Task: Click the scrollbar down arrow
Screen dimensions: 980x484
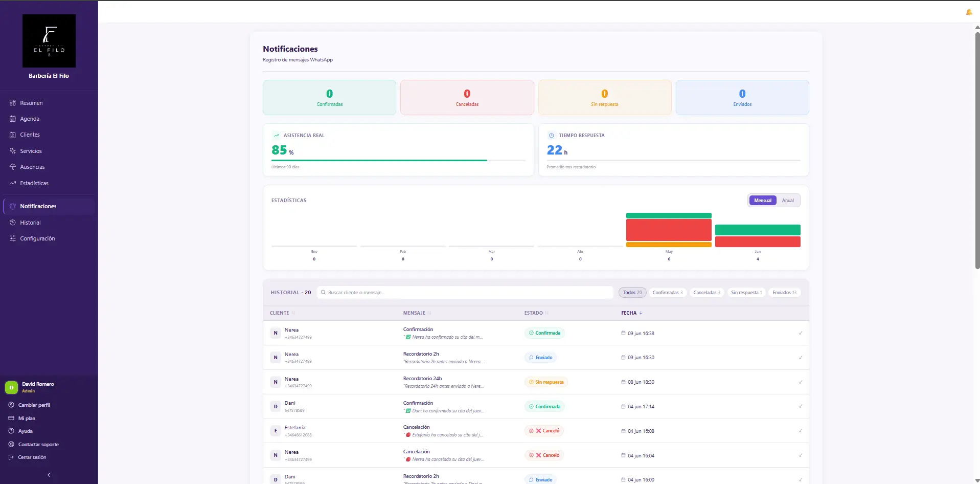Action: pos(977,480)
